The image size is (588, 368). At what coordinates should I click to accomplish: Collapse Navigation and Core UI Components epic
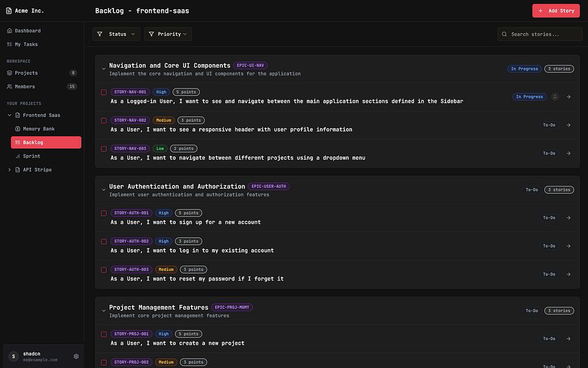pyautogui.click(x=104, y=69)
